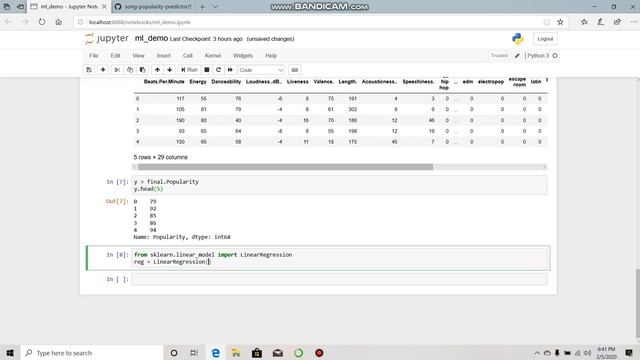Rename the ml_demo notebook title

pos(151,38)
